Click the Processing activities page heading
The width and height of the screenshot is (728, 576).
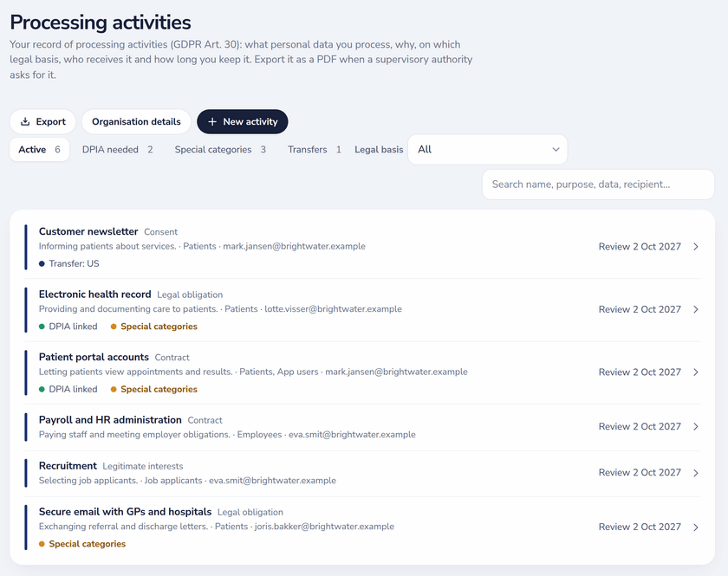(101, 23)
